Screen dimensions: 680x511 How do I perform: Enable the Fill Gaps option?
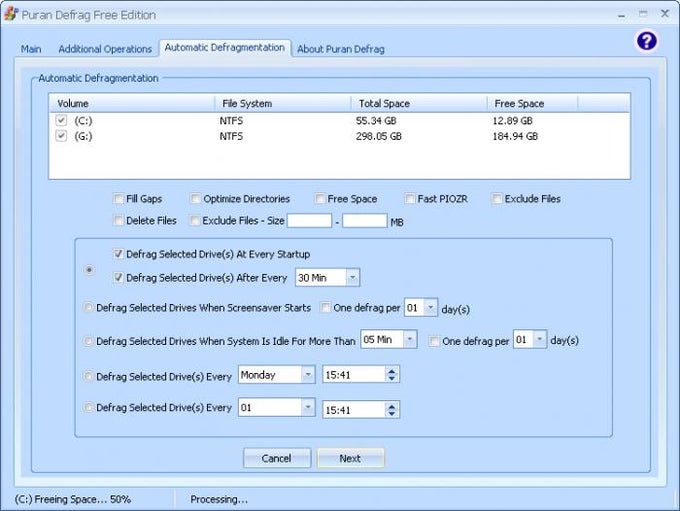click(x=118, y=199)
